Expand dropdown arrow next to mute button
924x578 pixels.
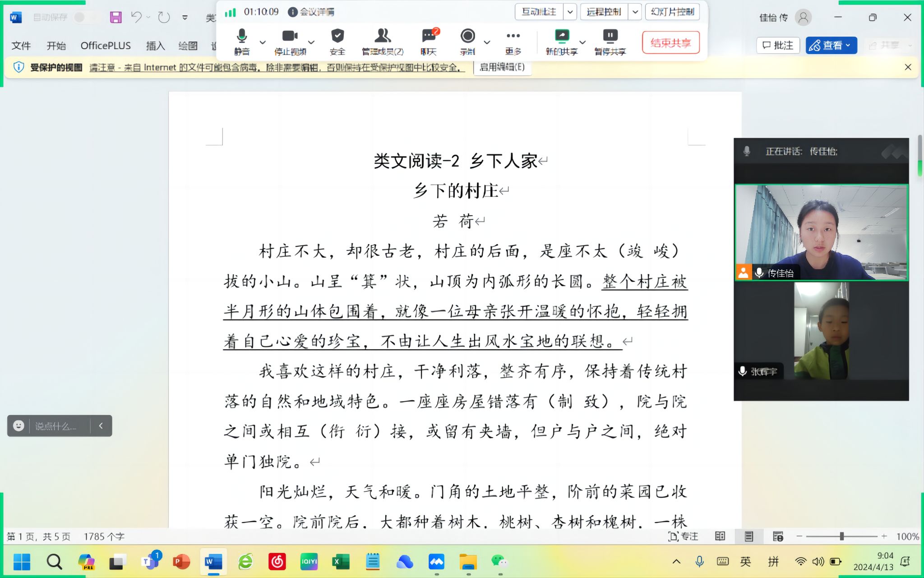point(263,42)
